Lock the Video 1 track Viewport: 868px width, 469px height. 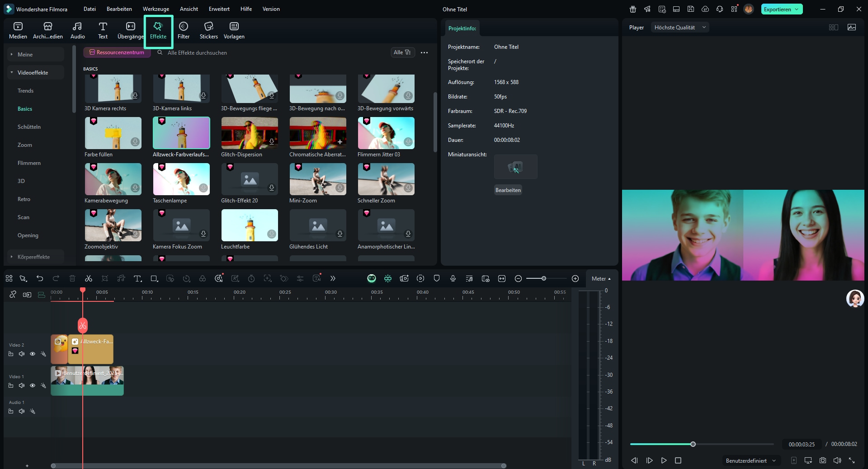pyautogui.click(x=11, y=385)
